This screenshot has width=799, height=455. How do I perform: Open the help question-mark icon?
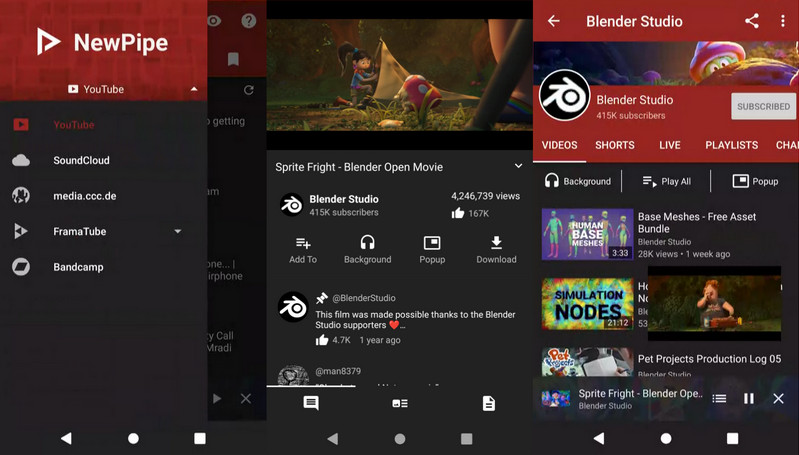coord(249,21)
